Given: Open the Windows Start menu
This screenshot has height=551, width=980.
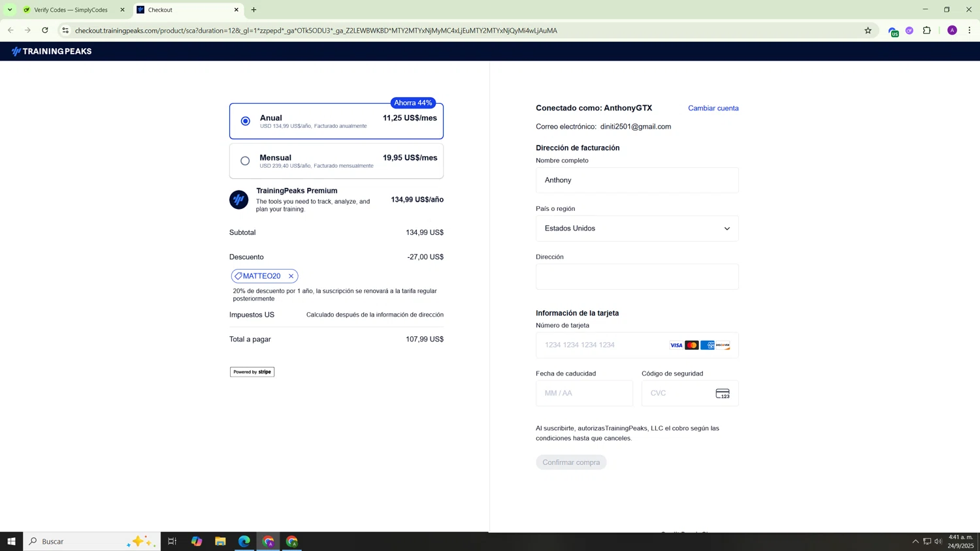Looking at the screenshot, I should 11,541.
